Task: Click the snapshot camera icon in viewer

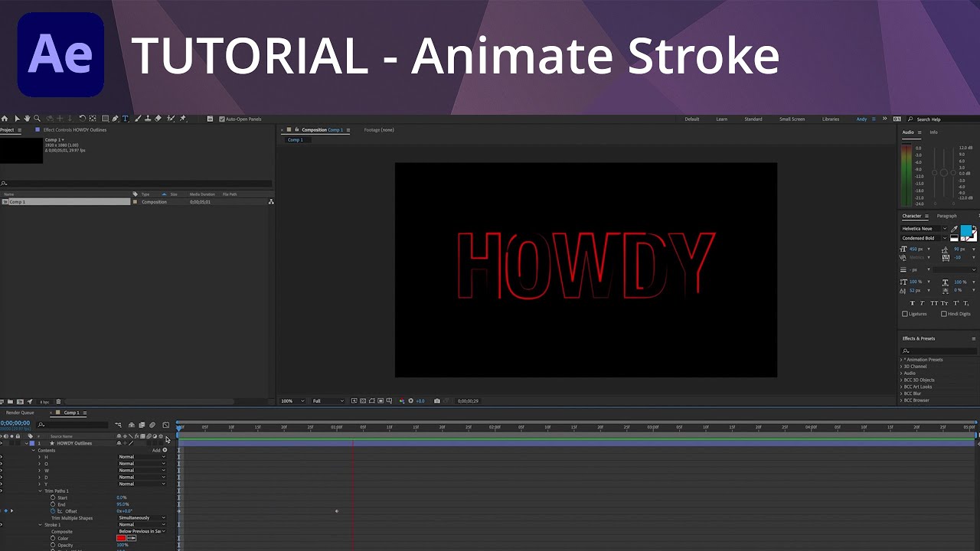Action: pos(437,401)
